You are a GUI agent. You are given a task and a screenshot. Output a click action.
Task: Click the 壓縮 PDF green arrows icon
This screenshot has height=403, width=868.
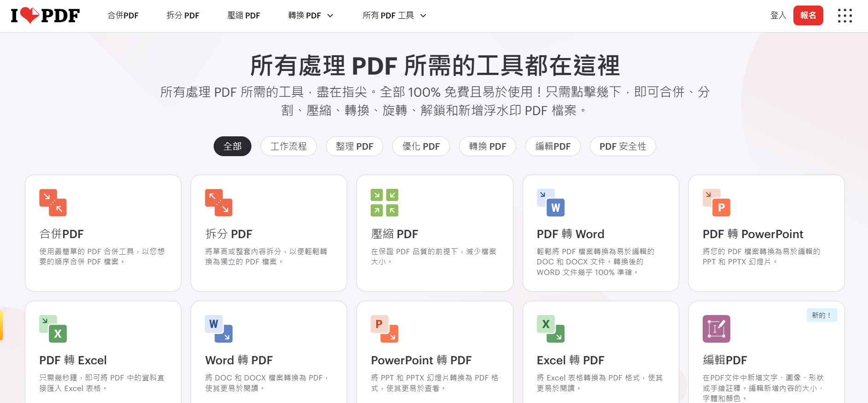[x=384, y=203]
